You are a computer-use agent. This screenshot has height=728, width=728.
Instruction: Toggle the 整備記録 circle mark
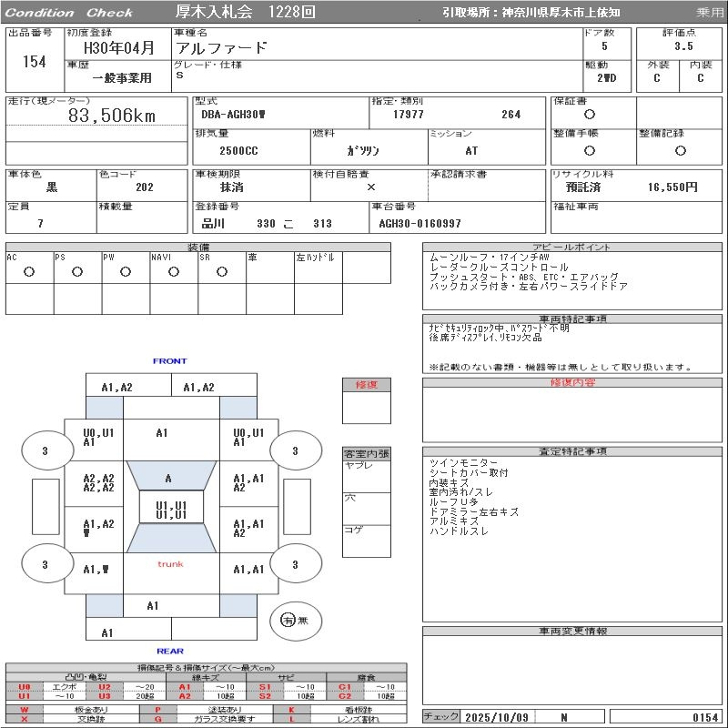[x=680, y=151]
